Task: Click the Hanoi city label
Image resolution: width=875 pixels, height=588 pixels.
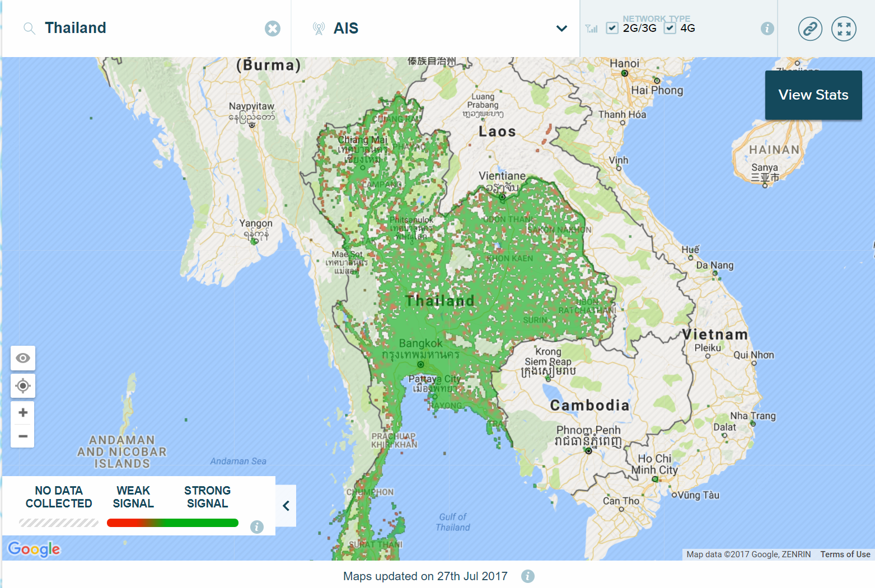Action: (624, 63)
